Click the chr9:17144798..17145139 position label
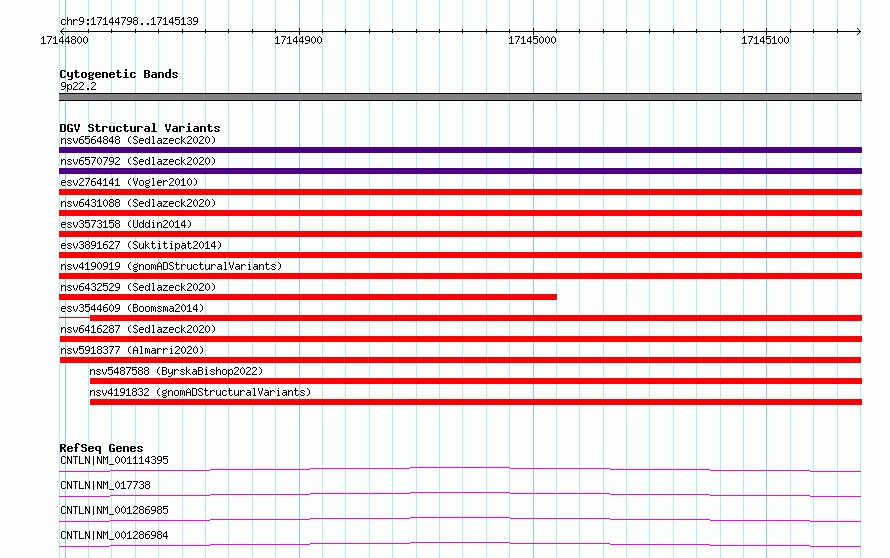This screenshot has width=890, height=558. (129, 22)
